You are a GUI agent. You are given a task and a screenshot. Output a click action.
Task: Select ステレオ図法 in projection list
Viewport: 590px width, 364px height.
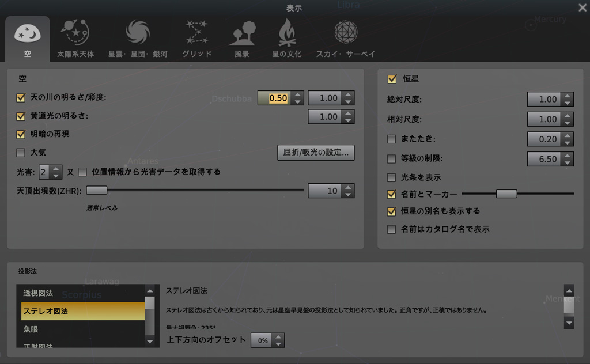(83, 311)
